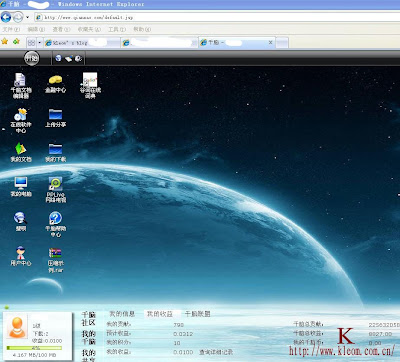Open the 工具 menu
The height and width of the screenshot is (362, 400).
point(117,30)
